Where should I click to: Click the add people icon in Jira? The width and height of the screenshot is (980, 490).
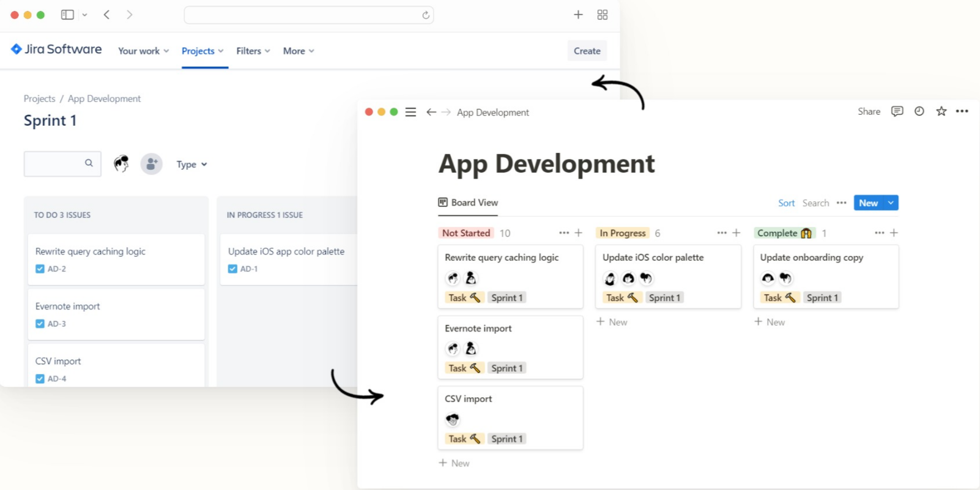point(151,164)
